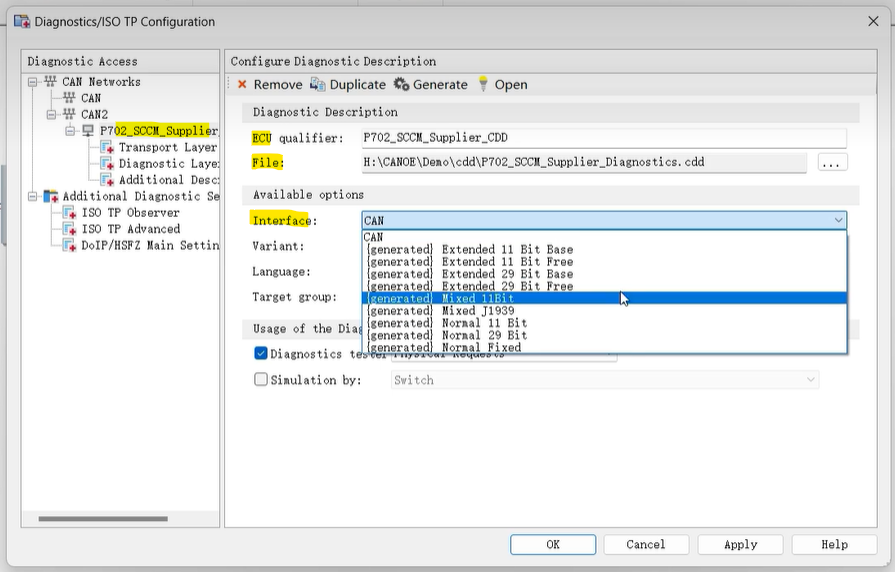Select generated Normal 29 Bit interface

(x=604, y=335)
